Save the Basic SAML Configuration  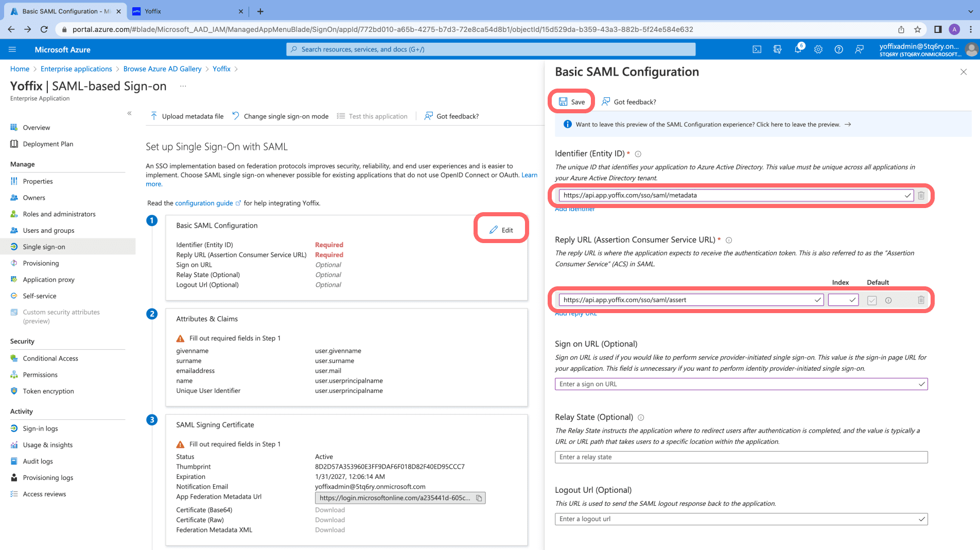[x=571, y=101]
